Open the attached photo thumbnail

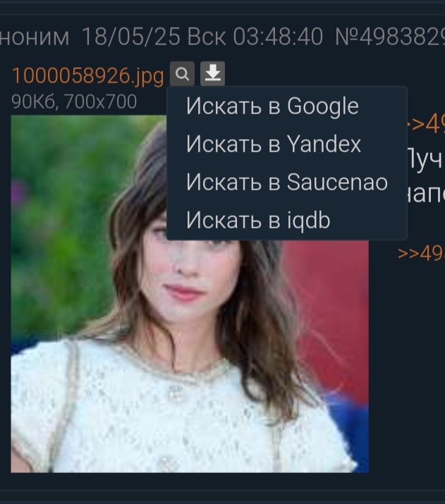(190, 294)
